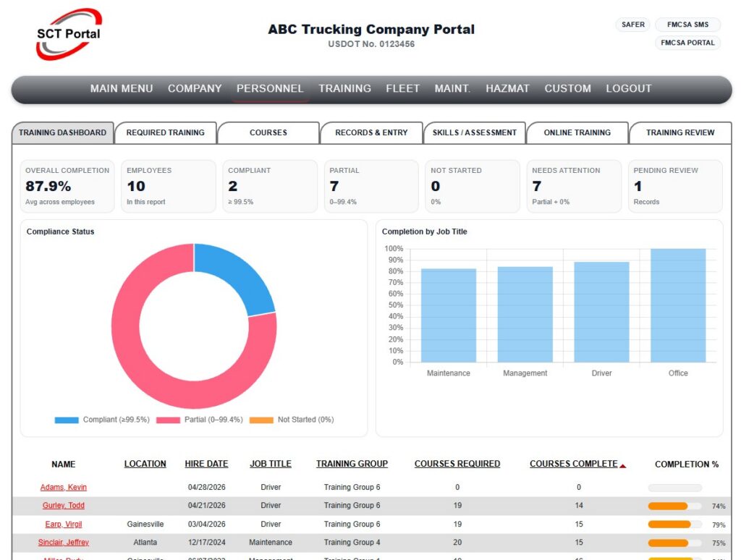The width and height of the screenshot is (741, 560).
Task: Click the Management bar in chart
Action: (525, 314)
